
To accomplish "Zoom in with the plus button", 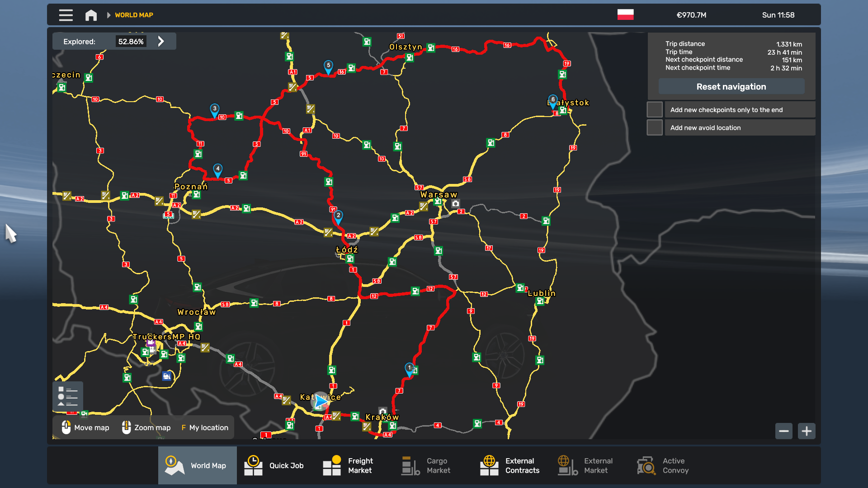I will click(x=807, y=431).
